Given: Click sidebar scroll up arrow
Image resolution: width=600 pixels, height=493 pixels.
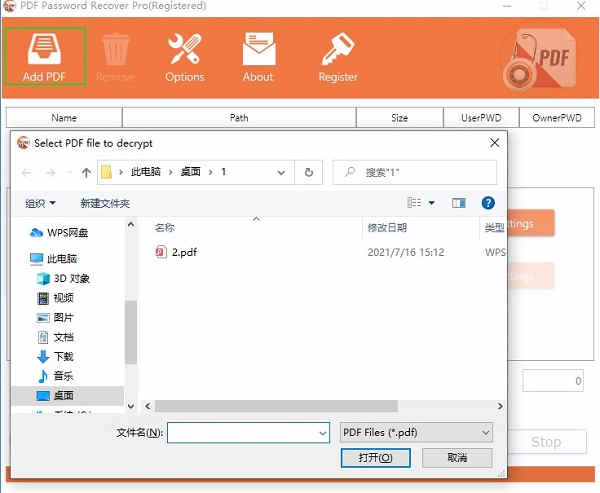Looking at the screenshot, I should pyautogui.click(x=131, y=225).
